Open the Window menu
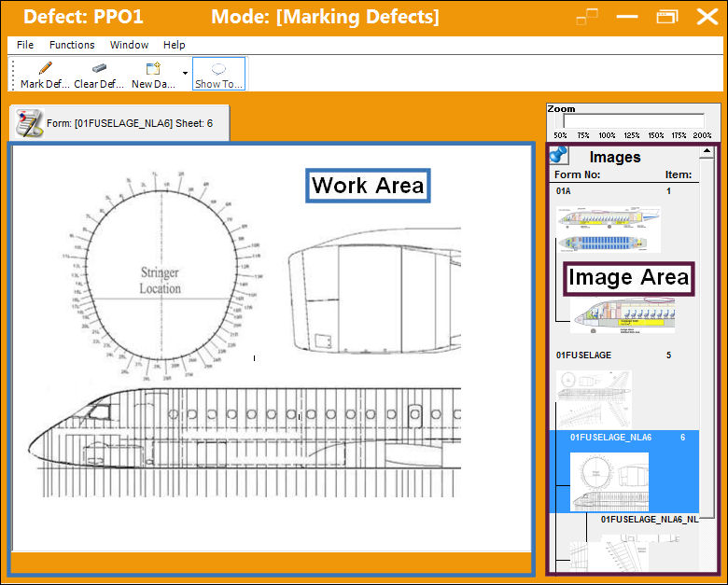The height and width of the screenshot is (585, 728). point(129,45)
